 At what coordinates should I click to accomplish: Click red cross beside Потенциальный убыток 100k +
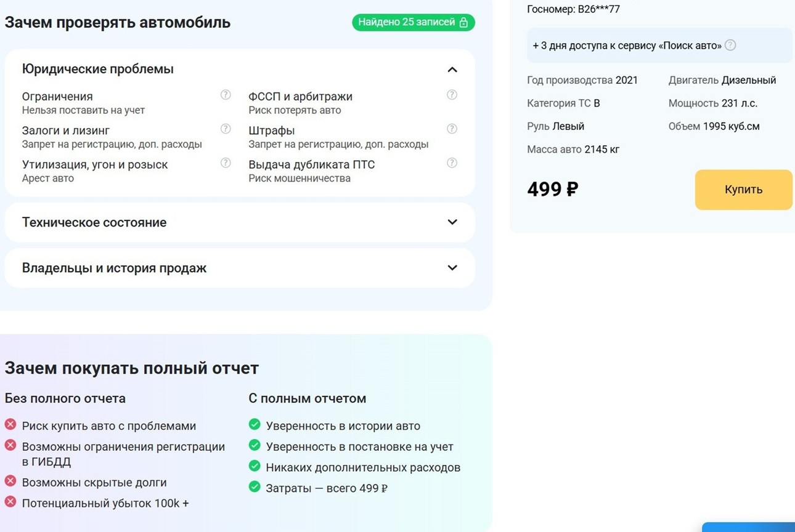point(10,502)
